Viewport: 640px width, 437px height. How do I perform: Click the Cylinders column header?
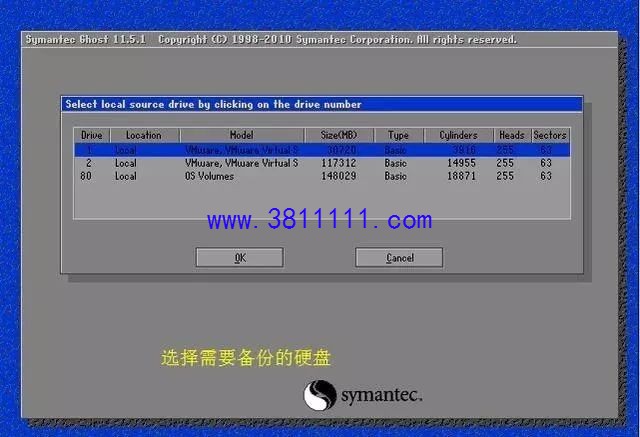tap(458, 135)
